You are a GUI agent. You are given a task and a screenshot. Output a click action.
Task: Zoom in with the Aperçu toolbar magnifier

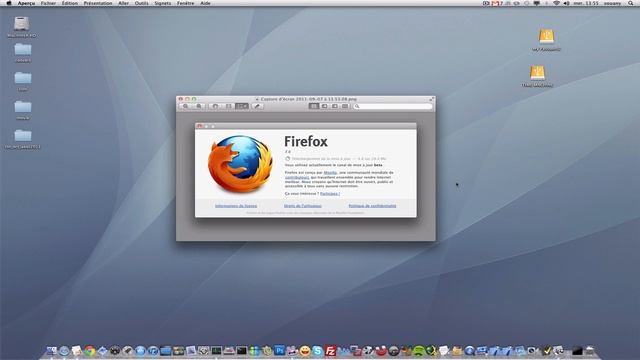[x=199, y=106]
